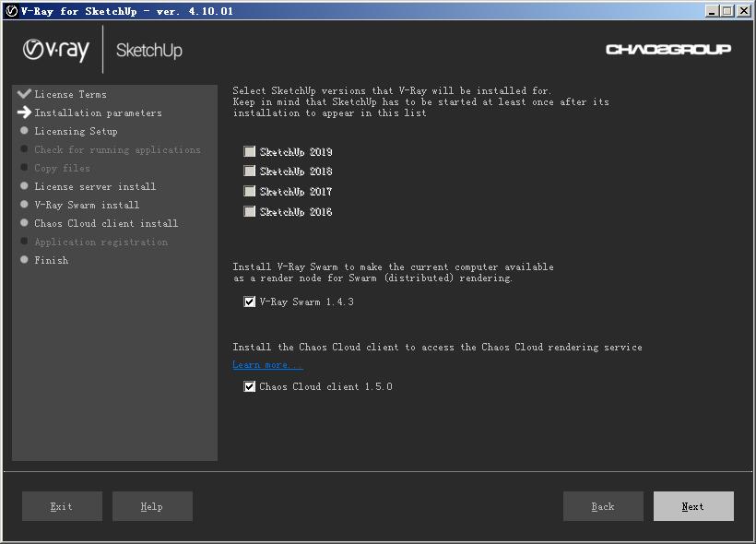Select the Application registration step

tap(101, 242)
